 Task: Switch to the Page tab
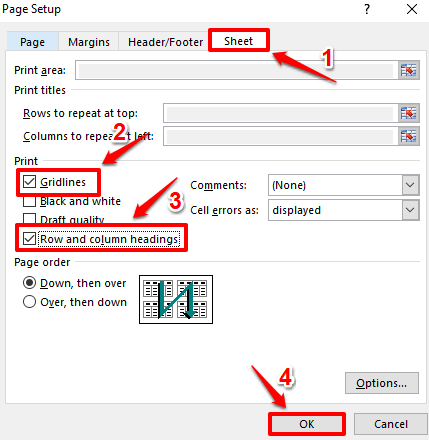tap(32, 42)
